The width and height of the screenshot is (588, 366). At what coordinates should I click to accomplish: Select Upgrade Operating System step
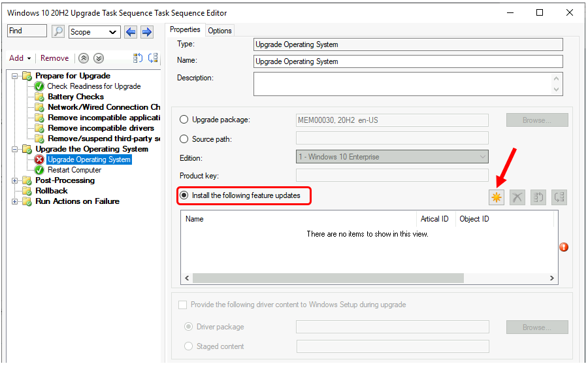coord(89,159)
